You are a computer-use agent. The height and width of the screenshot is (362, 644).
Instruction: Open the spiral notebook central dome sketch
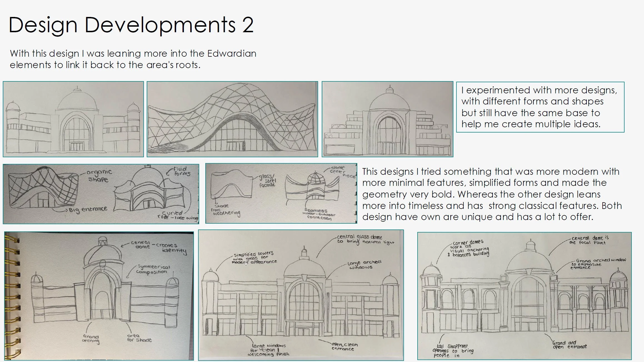pos(99,296)
